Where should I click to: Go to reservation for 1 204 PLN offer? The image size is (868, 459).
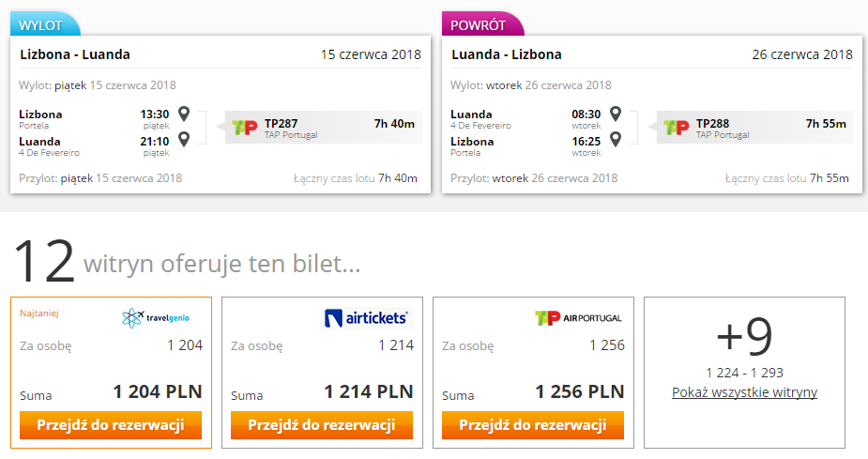pos(111,425)
